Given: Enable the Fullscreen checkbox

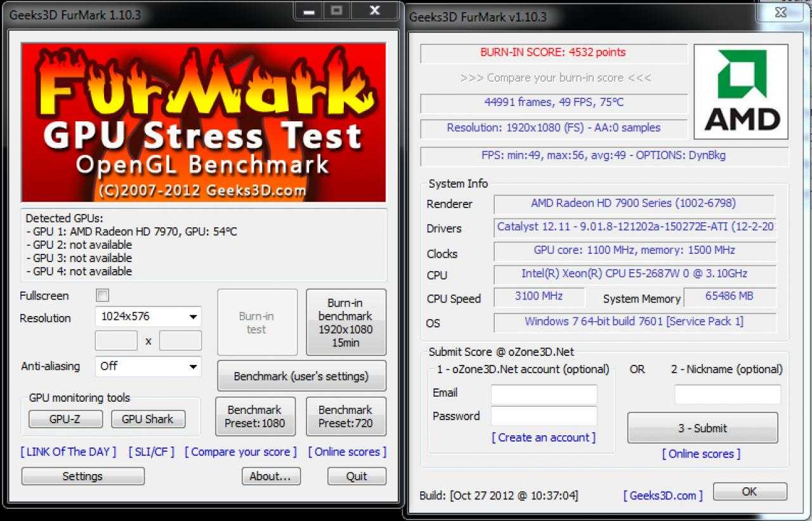Looking at the screenshot, I should click(x=102, y=296).
